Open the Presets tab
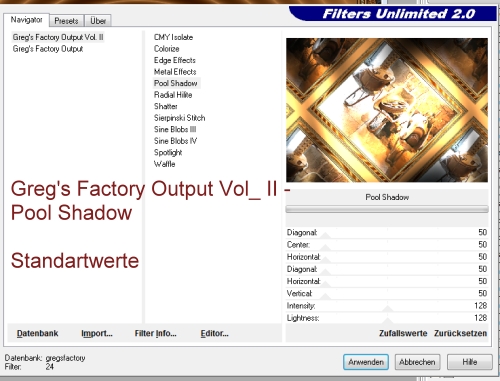 click(66, 21)
